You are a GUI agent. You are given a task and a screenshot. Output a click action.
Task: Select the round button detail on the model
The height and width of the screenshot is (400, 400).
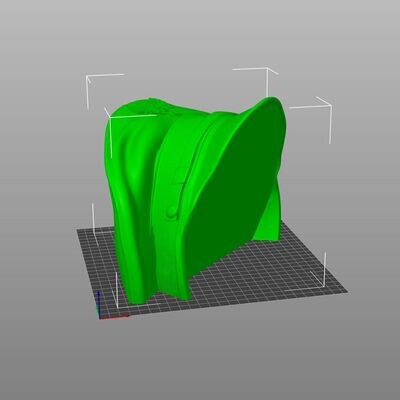click(x=172, y=212)
